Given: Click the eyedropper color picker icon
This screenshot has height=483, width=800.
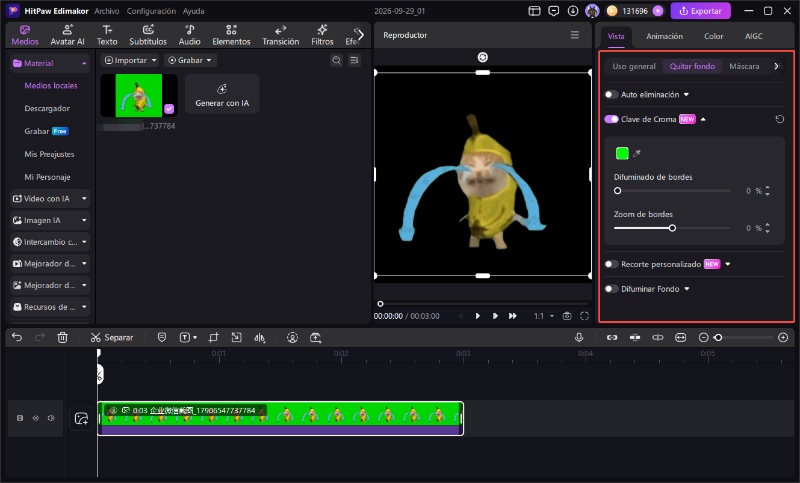Looking at the screenshot, I should coord(637,153).
